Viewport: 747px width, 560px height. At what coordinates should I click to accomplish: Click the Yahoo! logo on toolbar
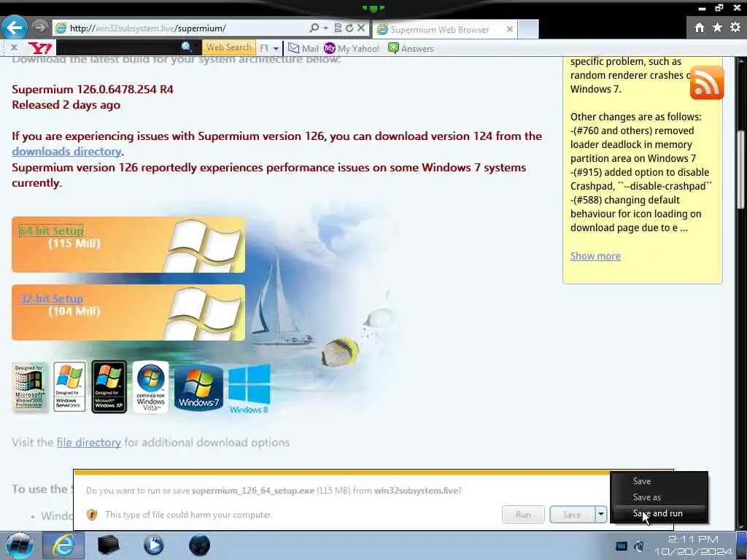pyautogui.click(x=40, y=48)
